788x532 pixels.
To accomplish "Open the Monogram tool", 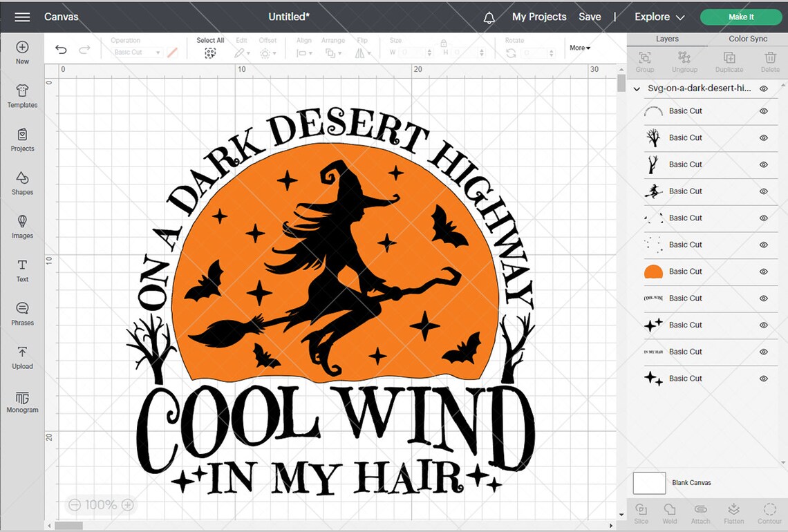I will point(22,402).
